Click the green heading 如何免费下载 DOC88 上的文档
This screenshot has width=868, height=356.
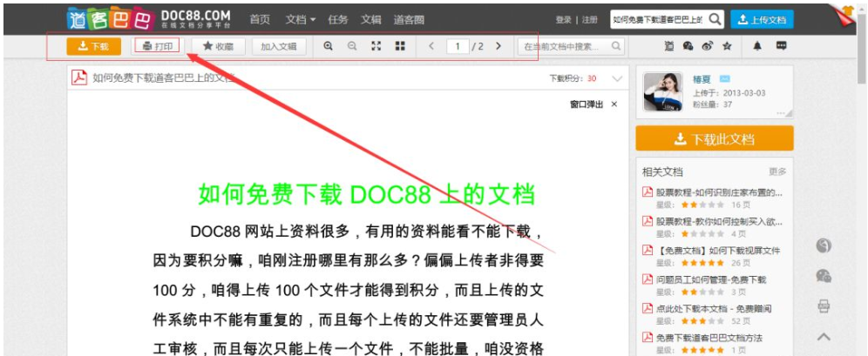point(367,195)
